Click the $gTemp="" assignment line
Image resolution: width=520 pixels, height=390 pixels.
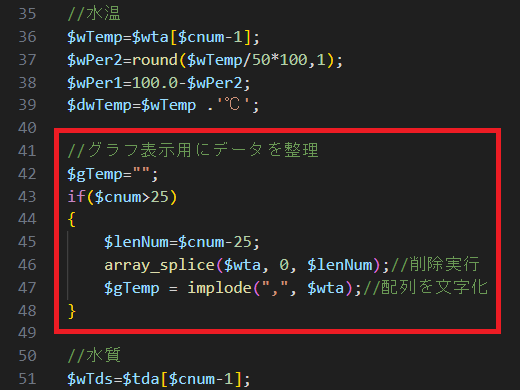coord(113,174)
